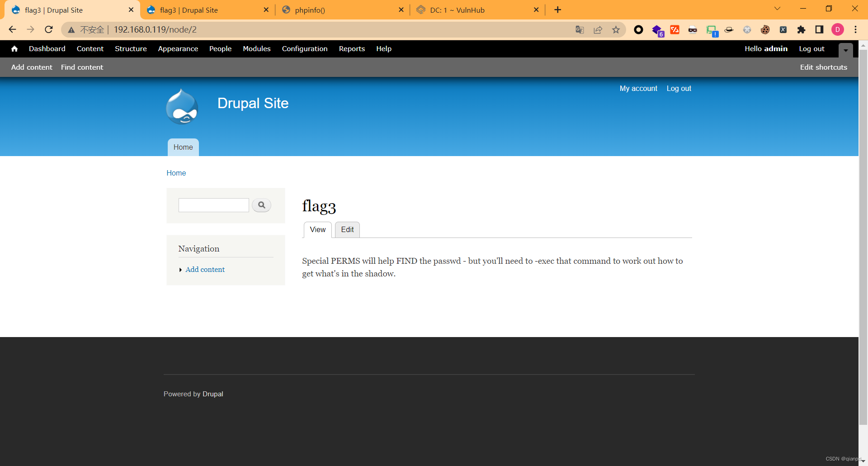The width and height of the screenshot is (868, 466).
Task: Open Configuration admin menu item
Action: [x=305, y=49]
